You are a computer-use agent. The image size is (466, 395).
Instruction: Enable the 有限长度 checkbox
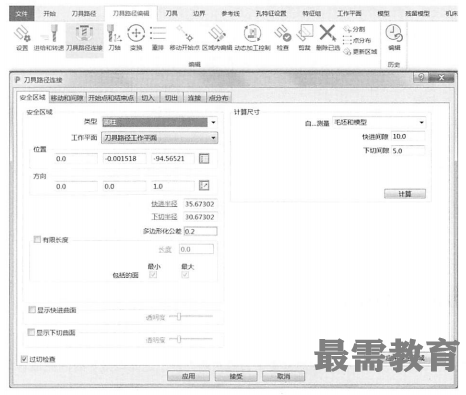pyautogui.click(x=37, y=239)
